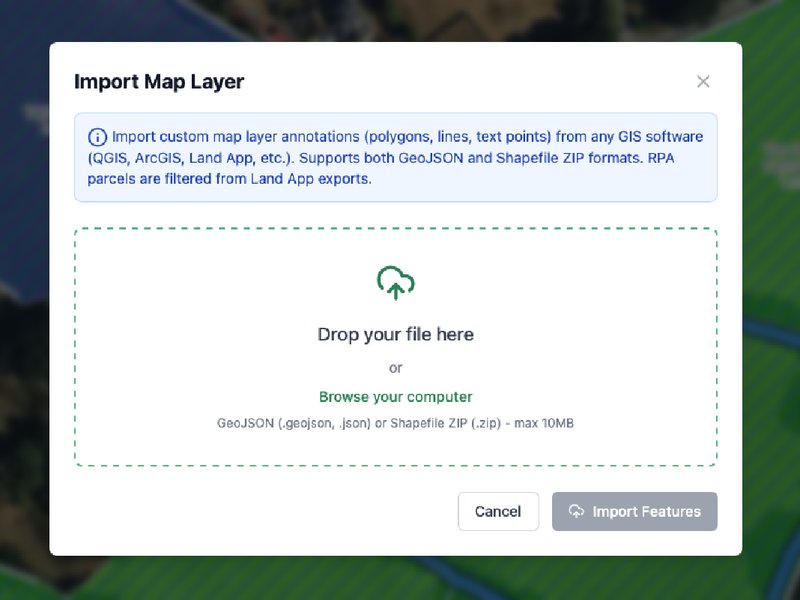This screenshot has width=800, height=600.
Task: Click the Drop your file here text
Action: pyautogui.click(x=396, y=334)
